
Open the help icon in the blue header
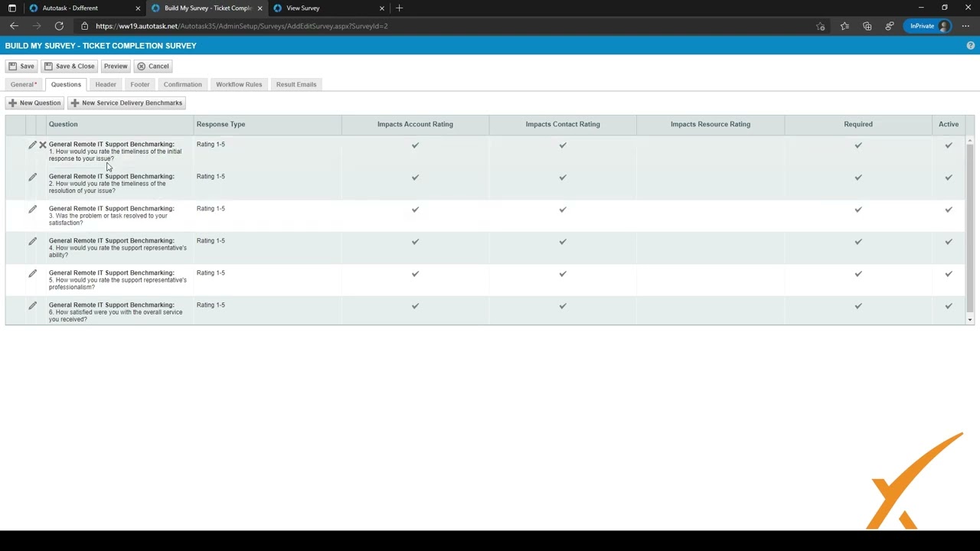pos(970,46)
